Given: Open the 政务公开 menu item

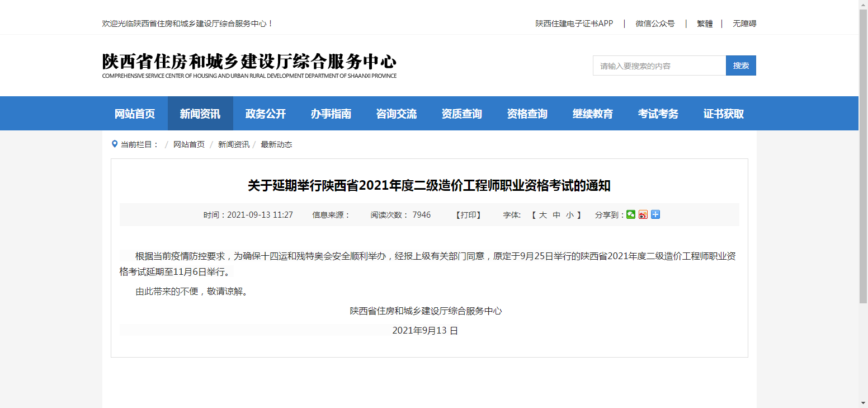Looking at the screenshot, I should point(265,113).
